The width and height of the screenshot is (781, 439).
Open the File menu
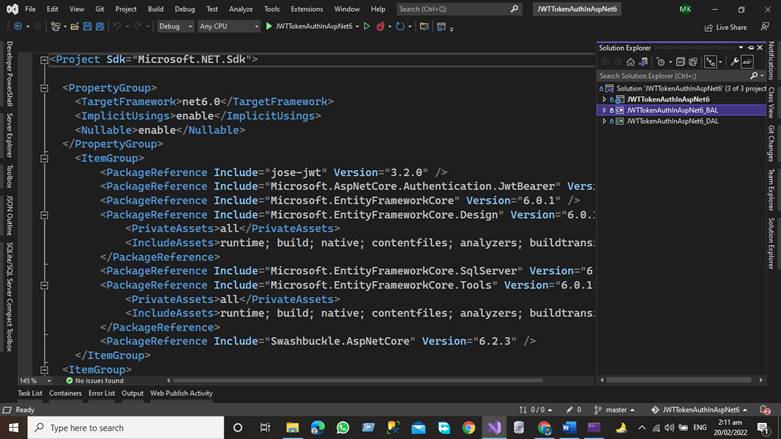(x=30, y=9)
